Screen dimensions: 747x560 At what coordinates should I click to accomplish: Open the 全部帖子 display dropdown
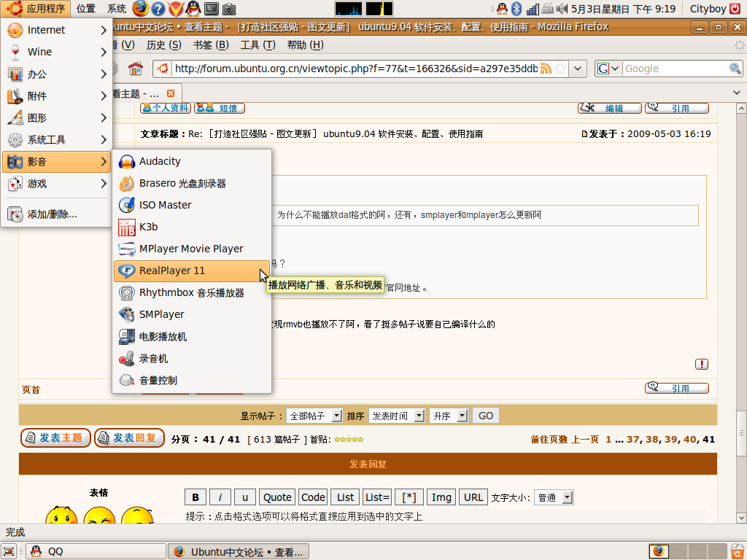[314, 416]
